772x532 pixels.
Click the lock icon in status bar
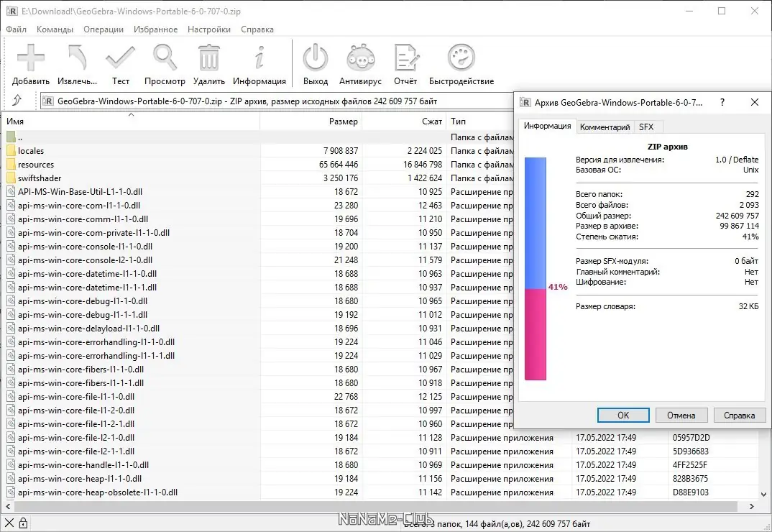(23, 523)
